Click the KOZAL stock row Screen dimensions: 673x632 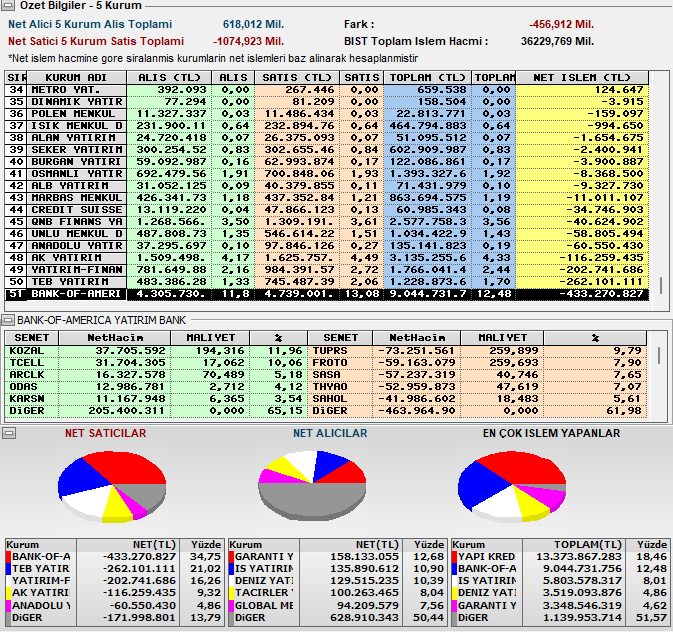[156, 351]
